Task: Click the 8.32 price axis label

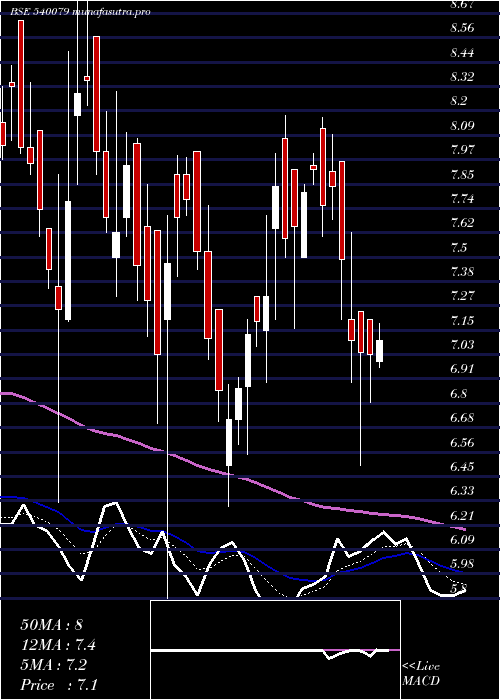Action: (x=462, y=77)
